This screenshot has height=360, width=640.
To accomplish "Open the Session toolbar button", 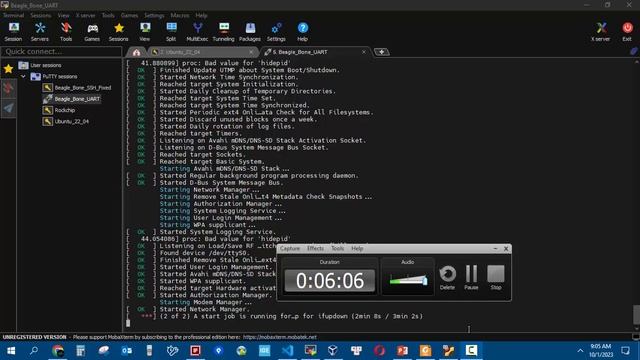I will pyautogui.click(x=13, y=32).
